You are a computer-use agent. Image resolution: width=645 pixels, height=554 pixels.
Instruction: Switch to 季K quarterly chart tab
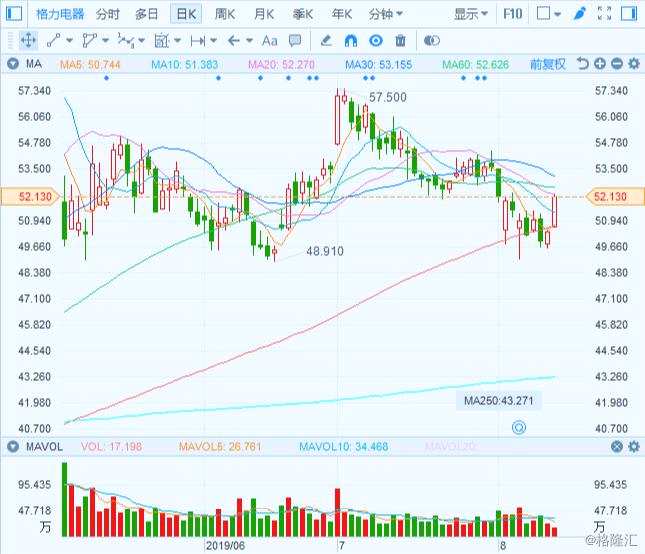303,14
